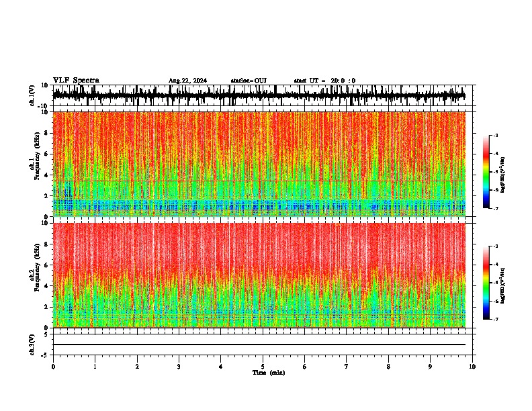Click the 'ch.3(V)' axis label
This screenshot has width=532, height=411.
(x=32, y=345)
